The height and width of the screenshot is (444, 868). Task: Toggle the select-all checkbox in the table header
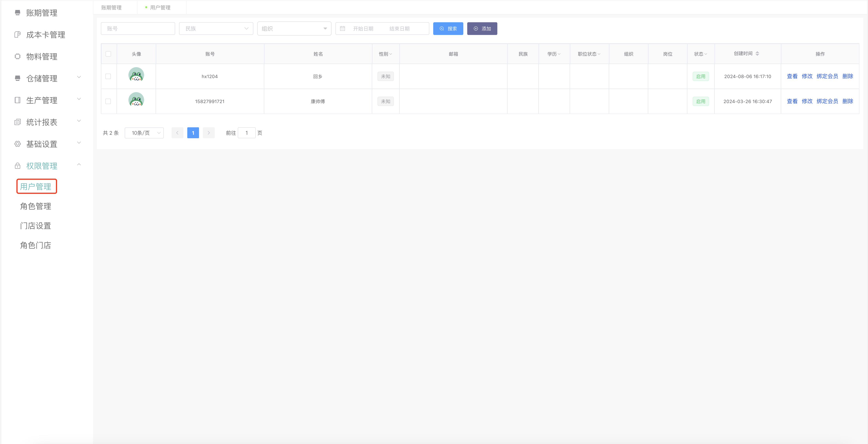pyautogui.click(x=108, y=54)
